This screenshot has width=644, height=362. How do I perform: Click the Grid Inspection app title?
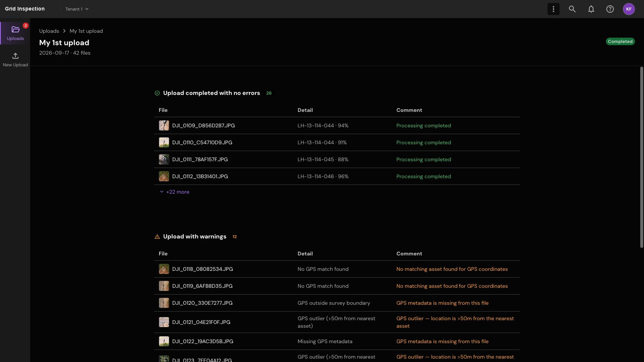25,9
